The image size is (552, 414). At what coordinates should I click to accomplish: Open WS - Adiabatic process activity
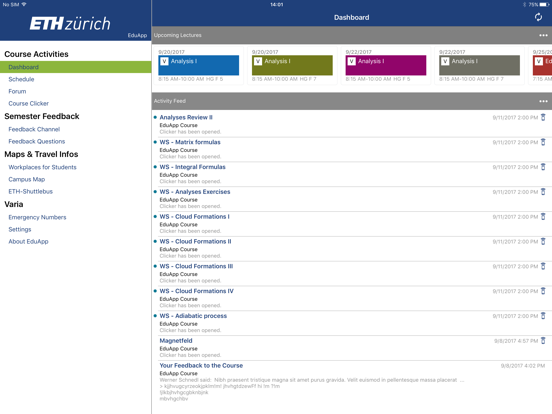click(352, 323)
